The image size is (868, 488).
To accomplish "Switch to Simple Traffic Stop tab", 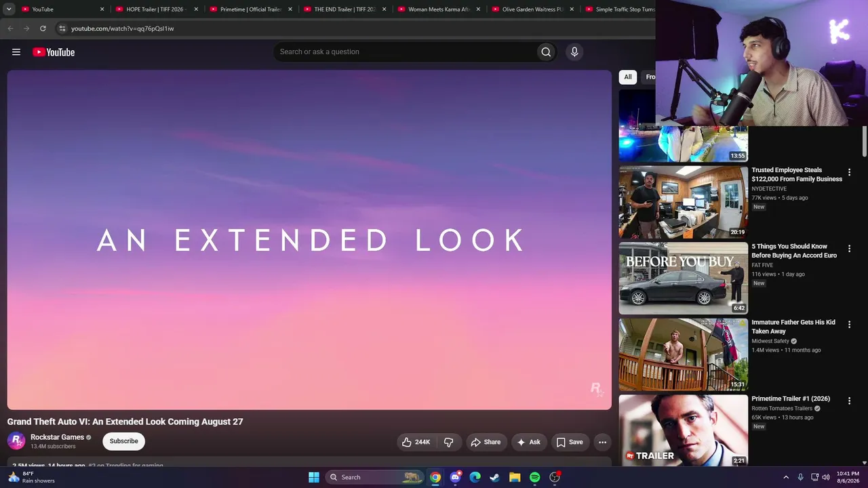I will (618, 9).
